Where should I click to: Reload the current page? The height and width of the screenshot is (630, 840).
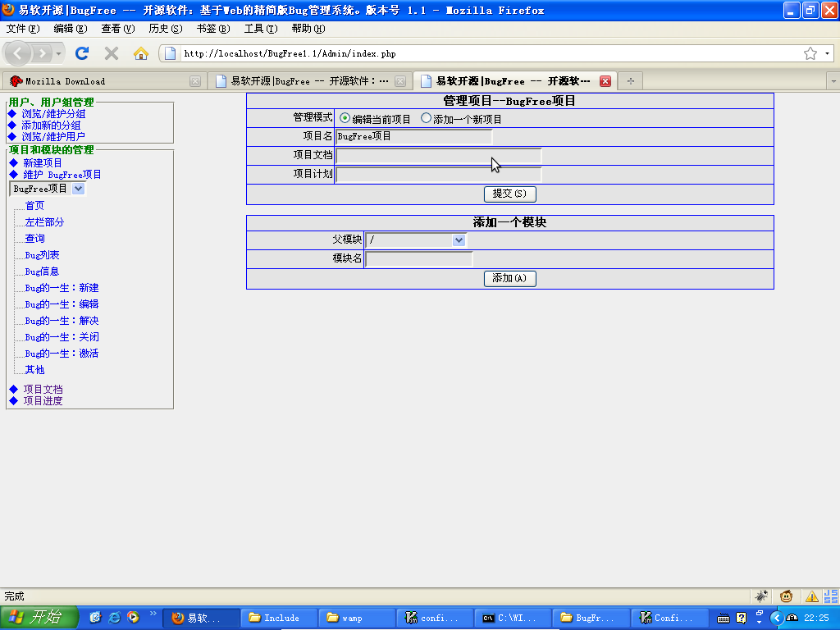[82, 53]
